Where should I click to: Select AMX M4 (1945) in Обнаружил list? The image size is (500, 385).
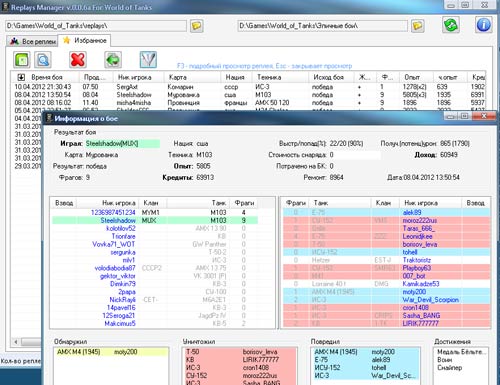tap(111, 352)
